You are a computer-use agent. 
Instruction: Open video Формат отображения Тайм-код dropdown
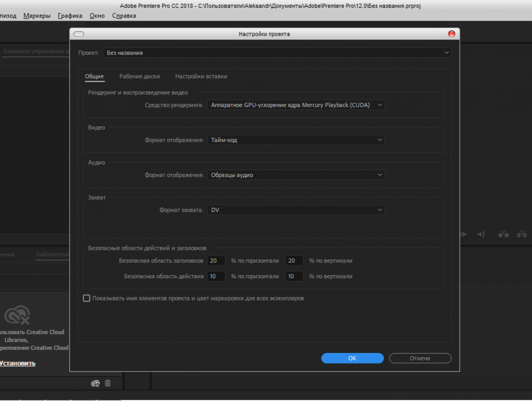(x=295, y=140)
